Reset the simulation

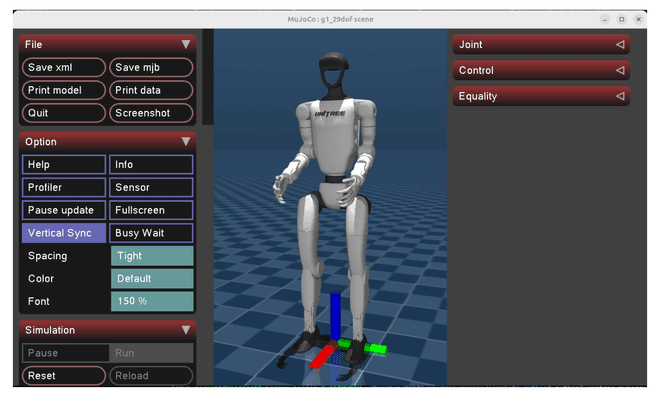(64, 376)
